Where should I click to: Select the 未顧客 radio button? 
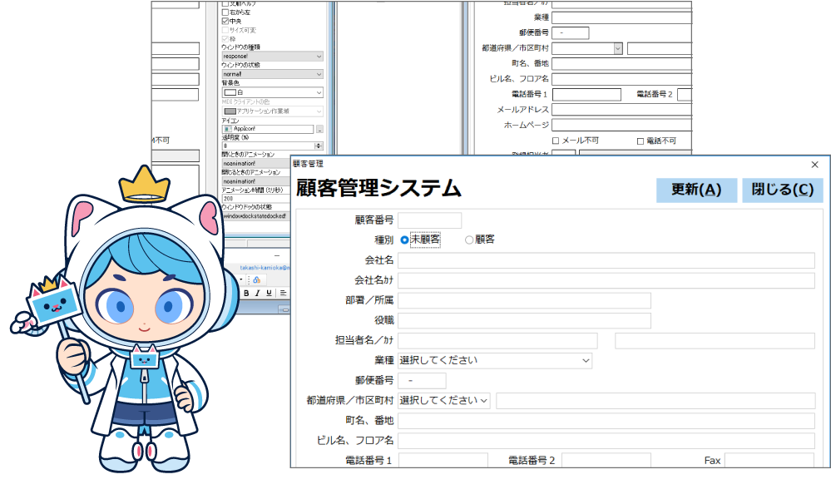(x=405, y=240)
